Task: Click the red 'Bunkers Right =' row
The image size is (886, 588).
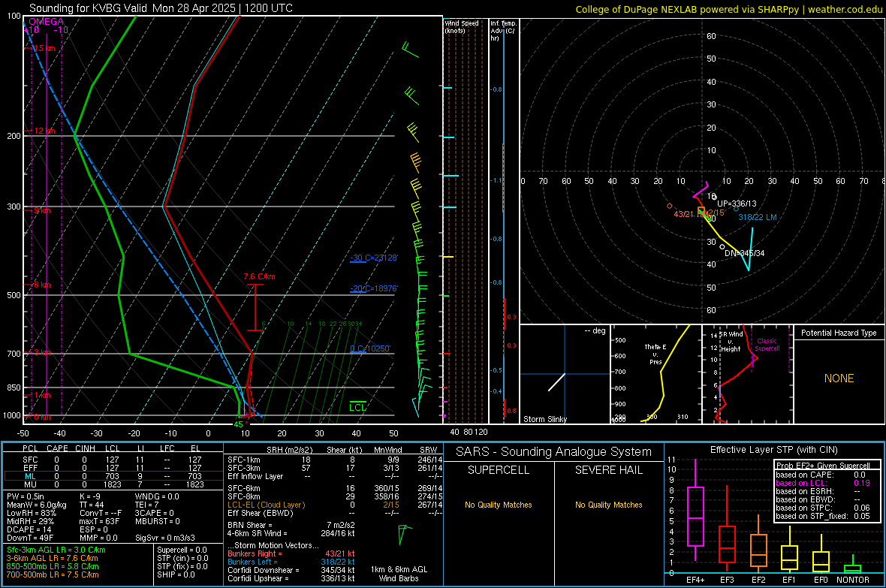Action: point(291,554)
